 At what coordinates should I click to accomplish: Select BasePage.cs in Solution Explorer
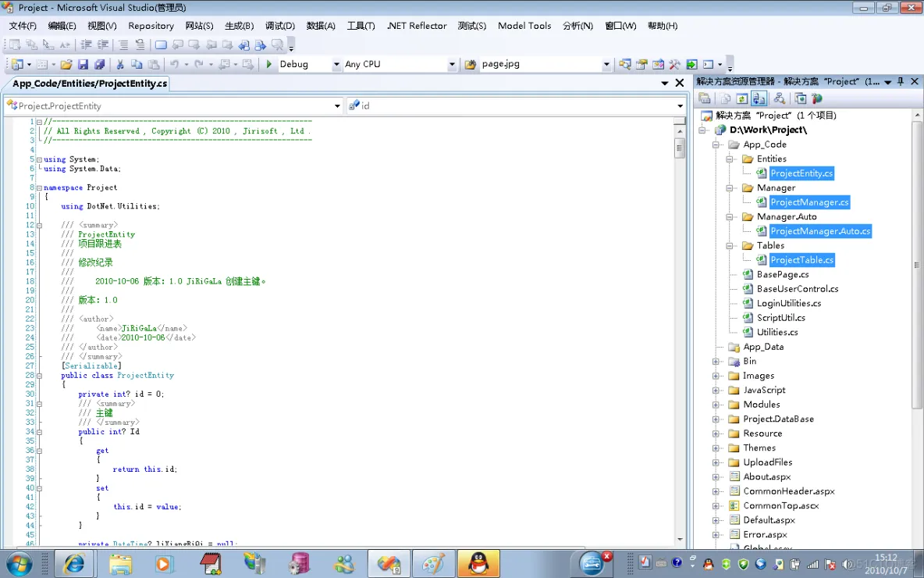[x=783, y=275]
